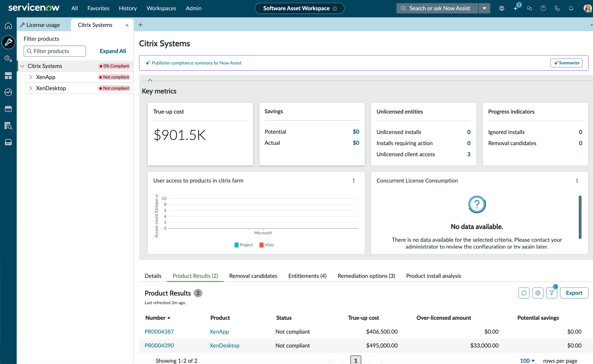
Task: Open the help question mark icon
Action: (x=543, y=8)
